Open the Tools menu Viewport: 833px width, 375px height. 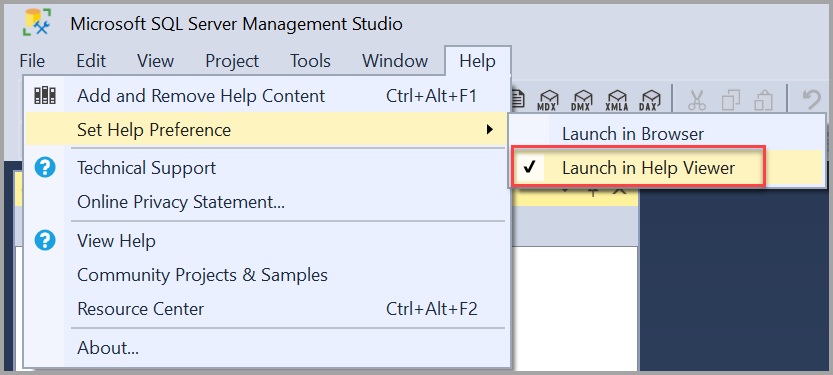pos(310,61)
